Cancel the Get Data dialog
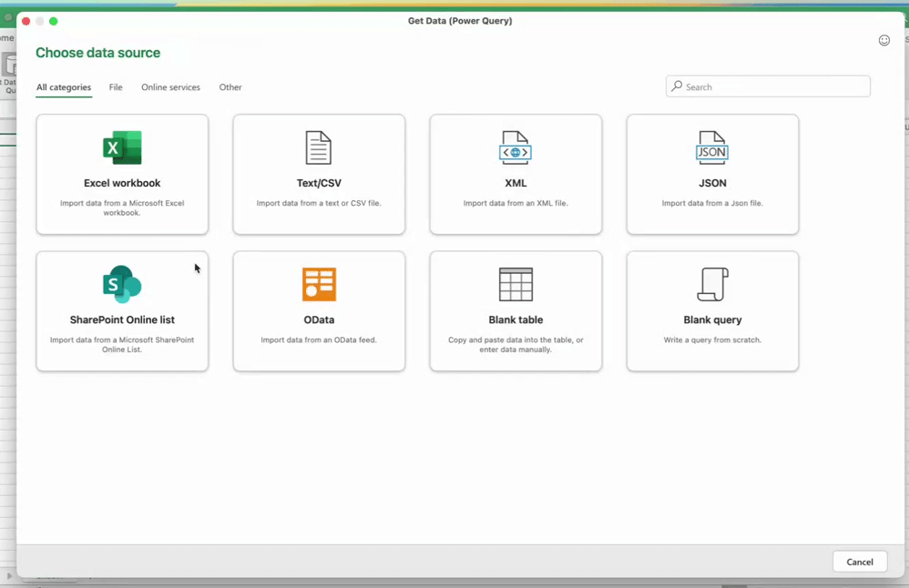The image size is (909, 588). (860, 562)
